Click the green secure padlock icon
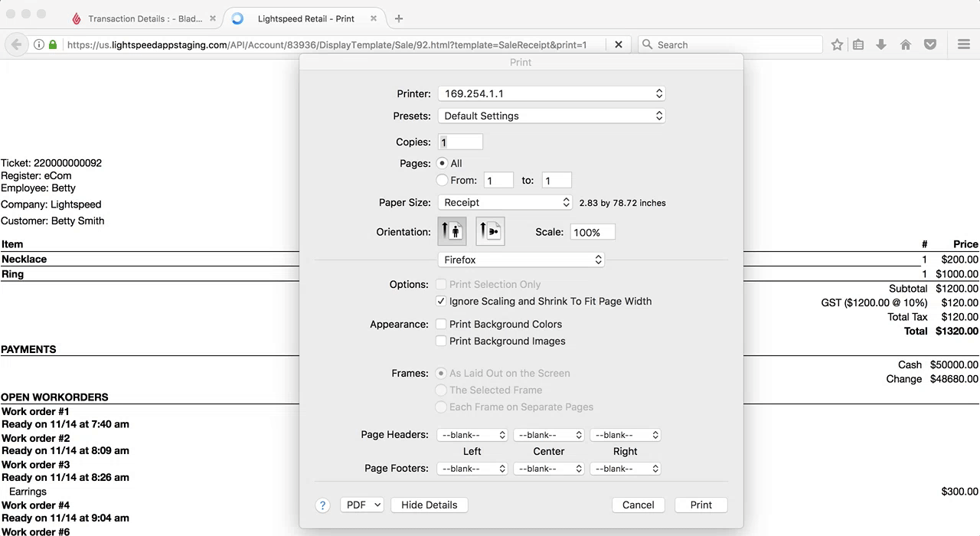 [x=53, y=44]
